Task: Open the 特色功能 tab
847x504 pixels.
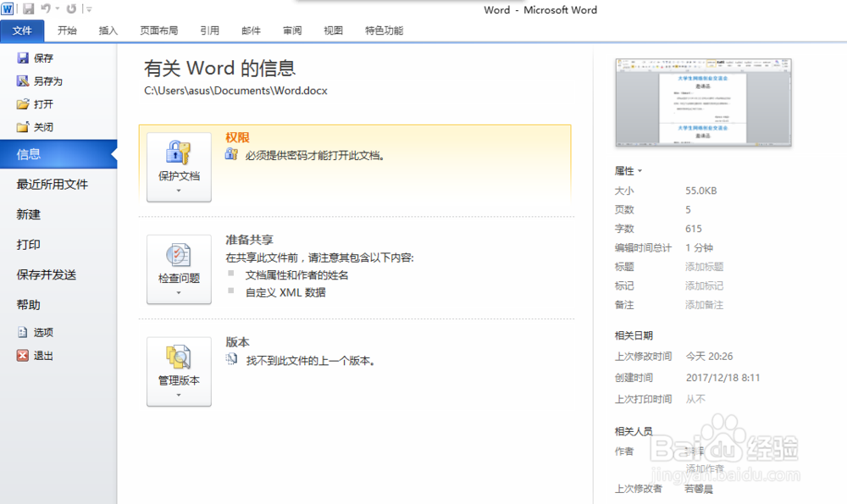Action: tap(384, 30)
